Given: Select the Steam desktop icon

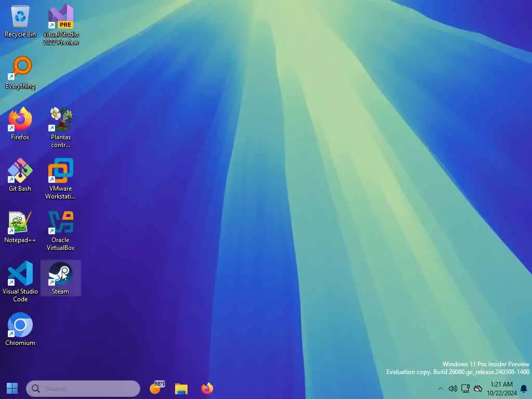Looking at the screenshot, I should tap(61, 278).
